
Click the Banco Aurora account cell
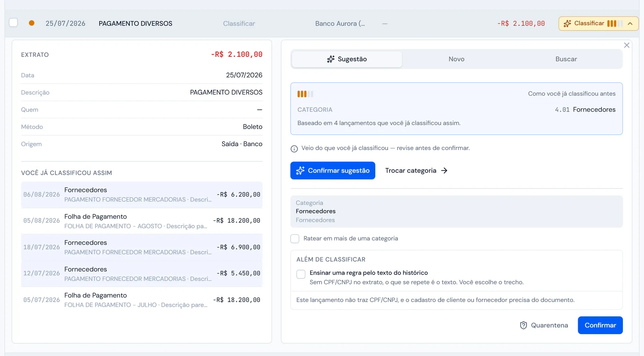[340, 24]
